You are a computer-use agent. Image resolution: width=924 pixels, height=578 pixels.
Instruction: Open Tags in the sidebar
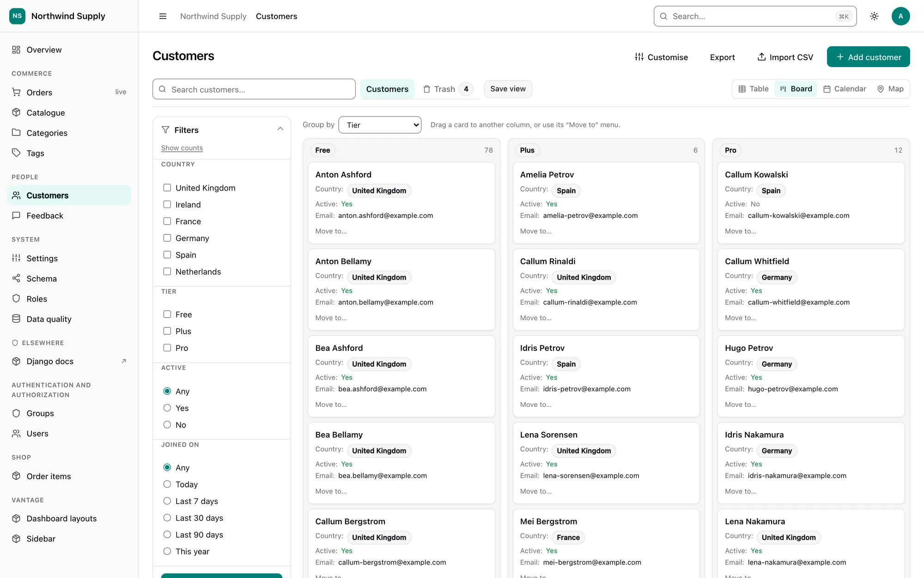click(69, 153)
